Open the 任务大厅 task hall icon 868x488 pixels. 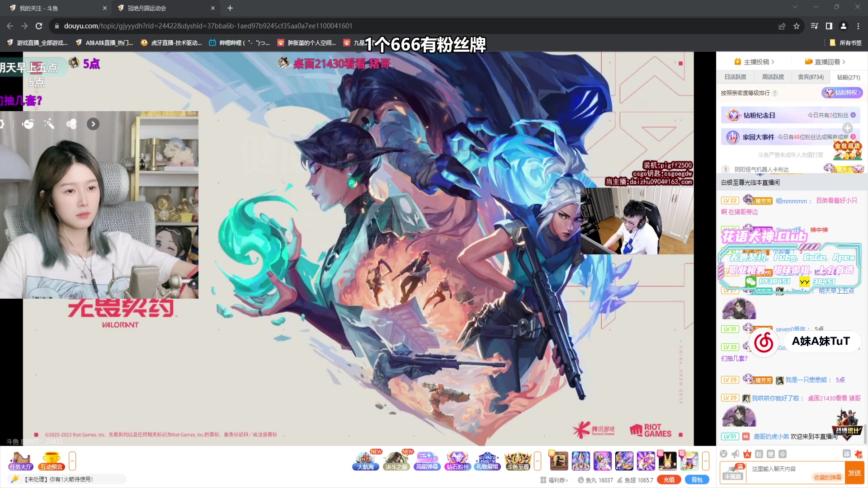pos(21,461)
